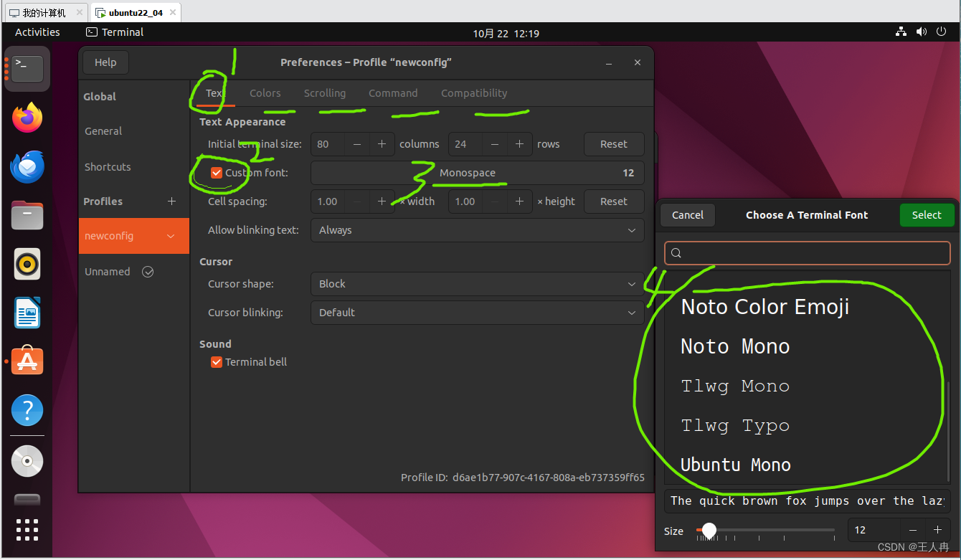Switch to the Scrolling tab

coord(325,93)
